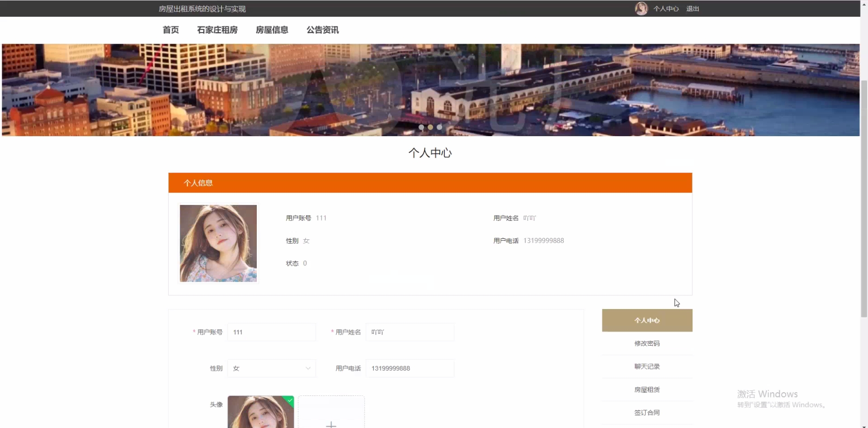This screenshot has width=868, height=428.
Task: Click the plus upload box for 头像
Action: click(331, 412)
